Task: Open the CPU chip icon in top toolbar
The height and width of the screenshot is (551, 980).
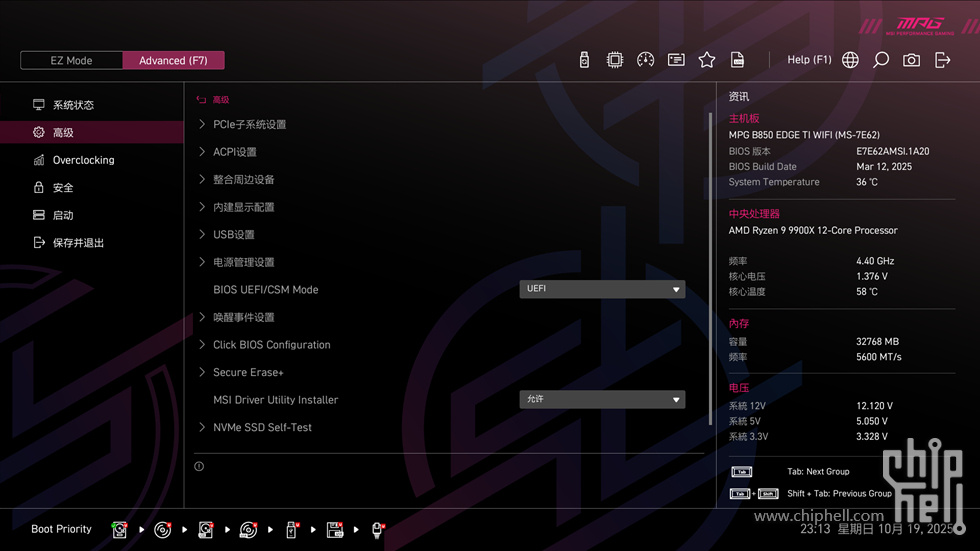Action: pyautogui.click(x=615, y=60)
